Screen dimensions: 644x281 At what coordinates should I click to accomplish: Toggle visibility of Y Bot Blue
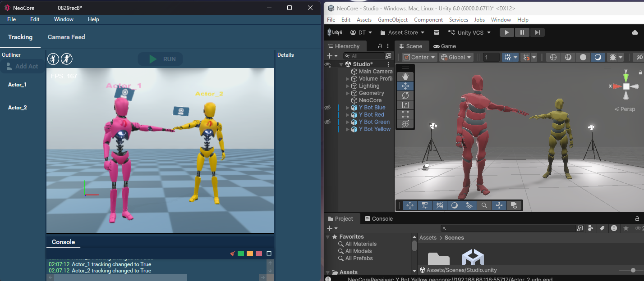click(x=328, y=108)
